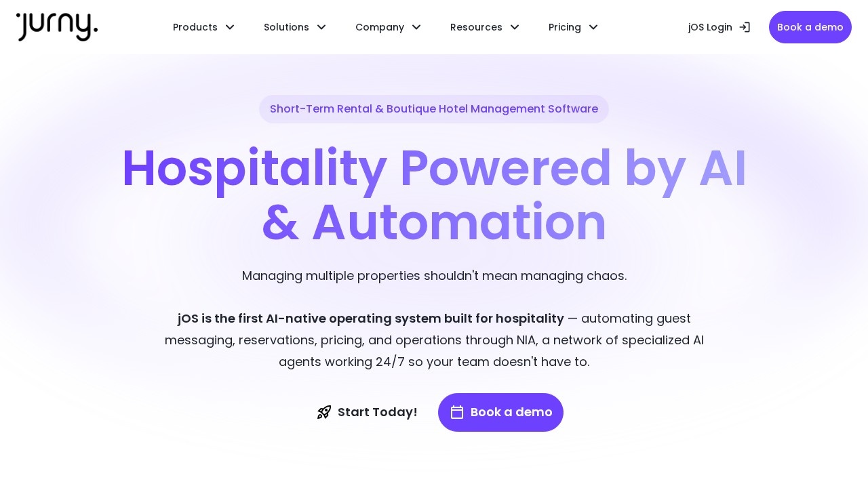
Task: Go to jOS Login
Action: pos(719,27)
